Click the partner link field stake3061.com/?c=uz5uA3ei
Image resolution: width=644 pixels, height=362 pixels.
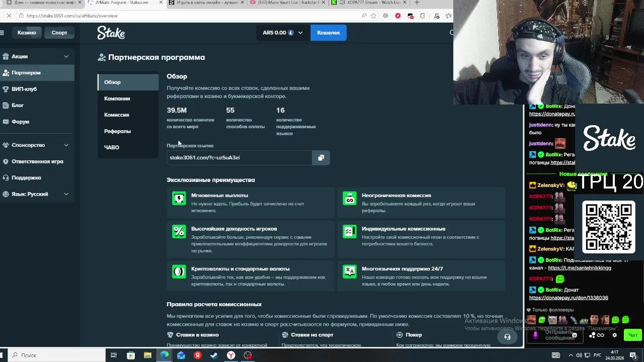[x=239, y=158]
